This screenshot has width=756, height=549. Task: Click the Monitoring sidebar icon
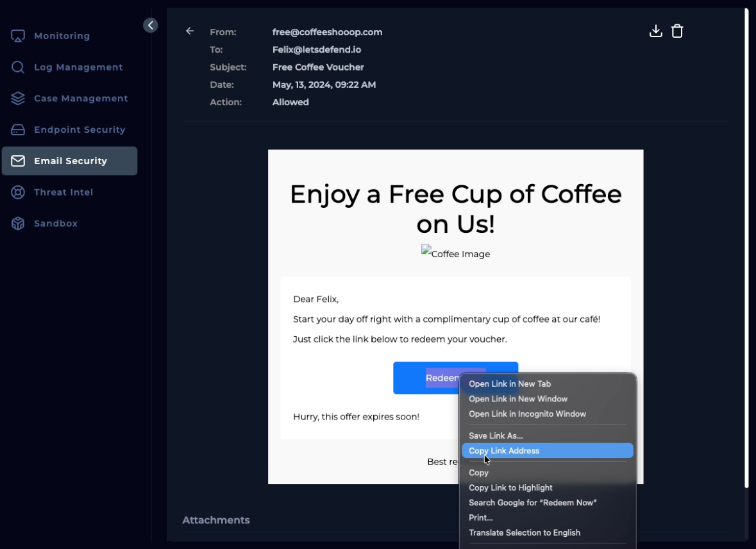tap(18, 36)
